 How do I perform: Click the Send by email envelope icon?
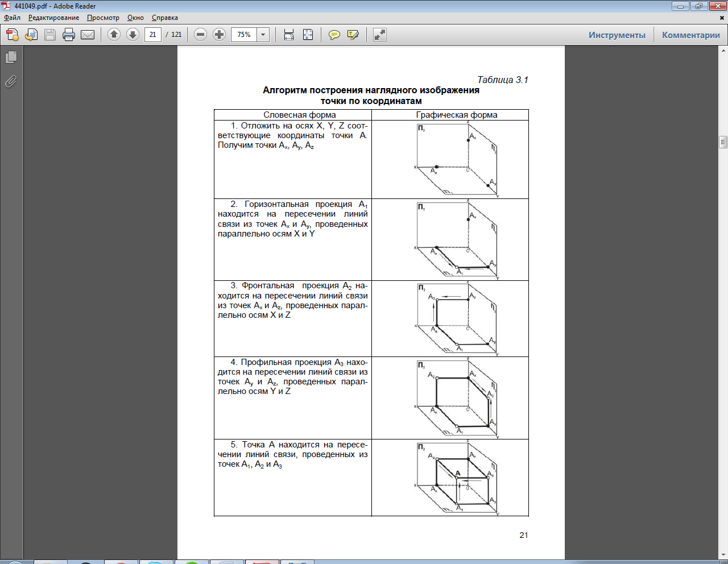pos(88,35)
